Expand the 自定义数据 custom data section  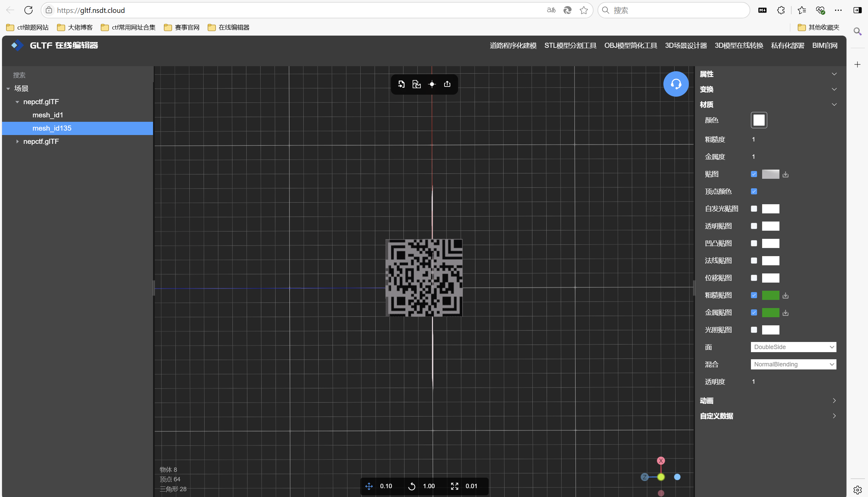click(834, 416)
